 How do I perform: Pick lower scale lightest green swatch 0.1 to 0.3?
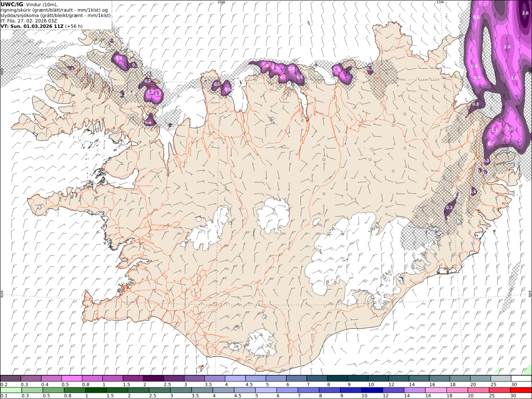(x=11, y=390)
